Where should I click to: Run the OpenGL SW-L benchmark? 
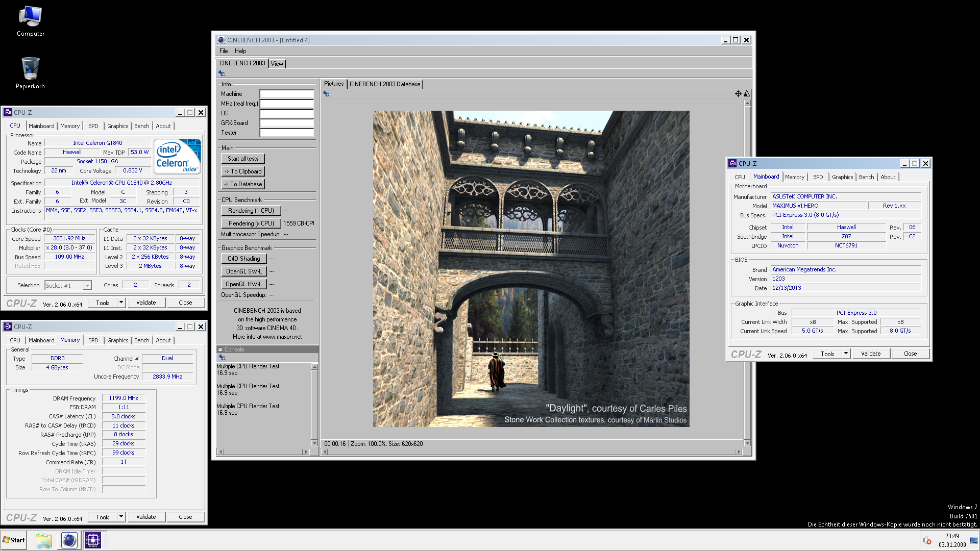click(x=244, y=271)
